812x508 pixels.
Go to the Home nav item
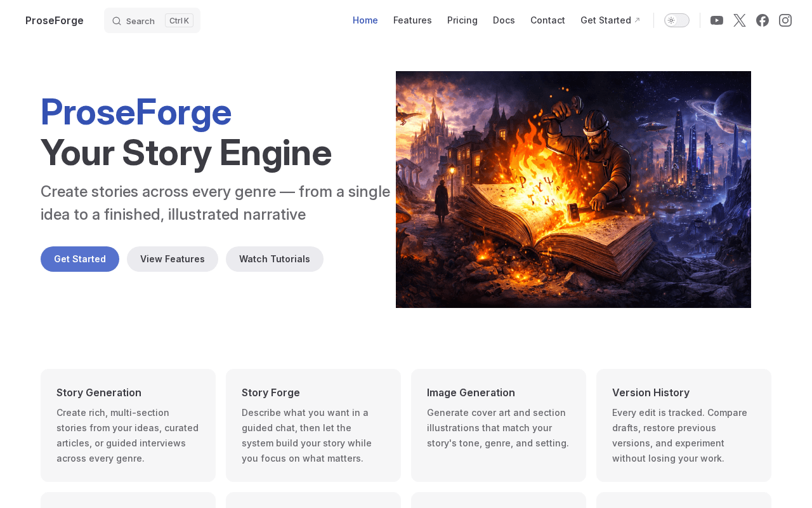(365, 20)
